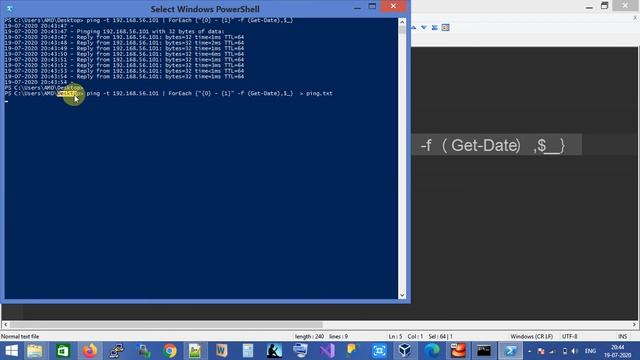The height and width of the screenshot is (360, 640).
Task: Open the calculator-like icon next to Word
Action: (248, 351)
